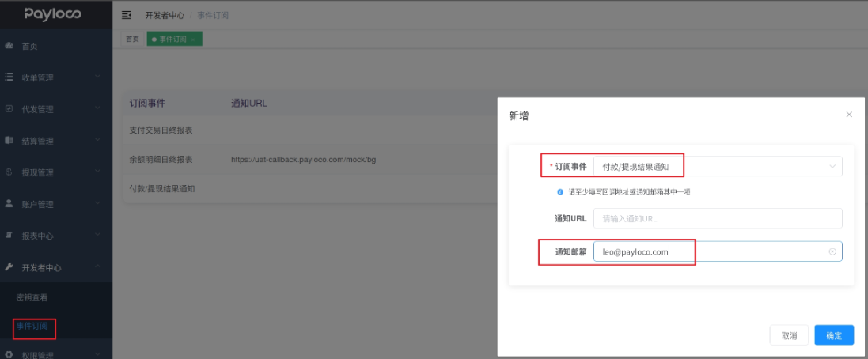The image size is (868, 359).
Task: Switch to the 首页 page tab
Action: [132, 40]
